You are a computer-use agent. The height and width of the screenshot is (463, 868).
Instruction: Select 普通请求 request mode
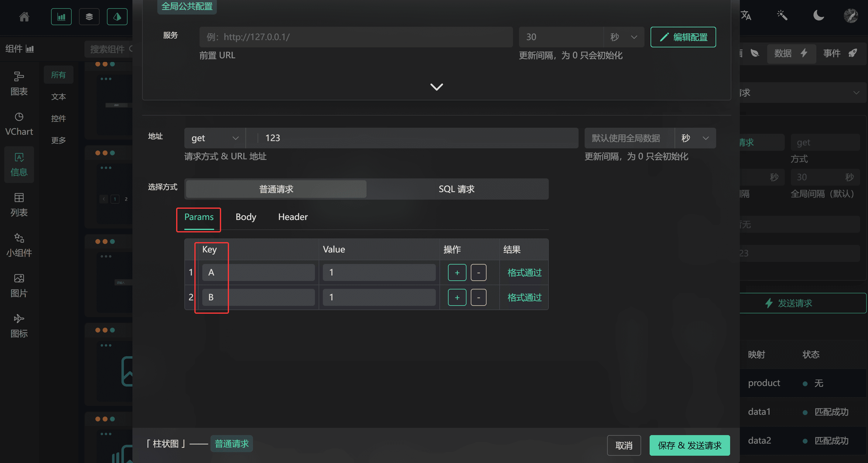276,189
